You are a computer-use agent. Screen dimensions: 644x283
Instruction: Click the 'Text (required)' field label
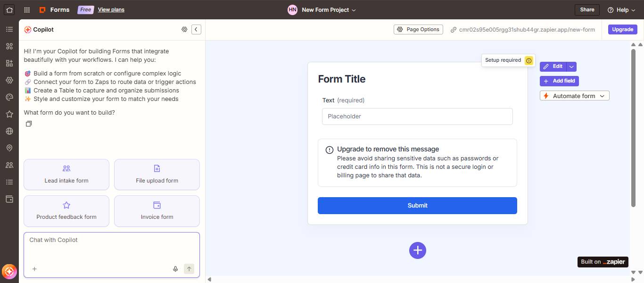pos(343,100)
